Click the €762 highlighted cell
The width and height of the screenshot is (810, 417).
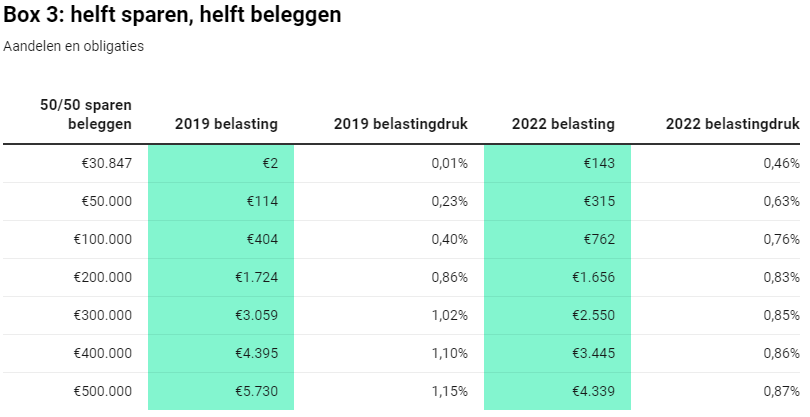598,239
